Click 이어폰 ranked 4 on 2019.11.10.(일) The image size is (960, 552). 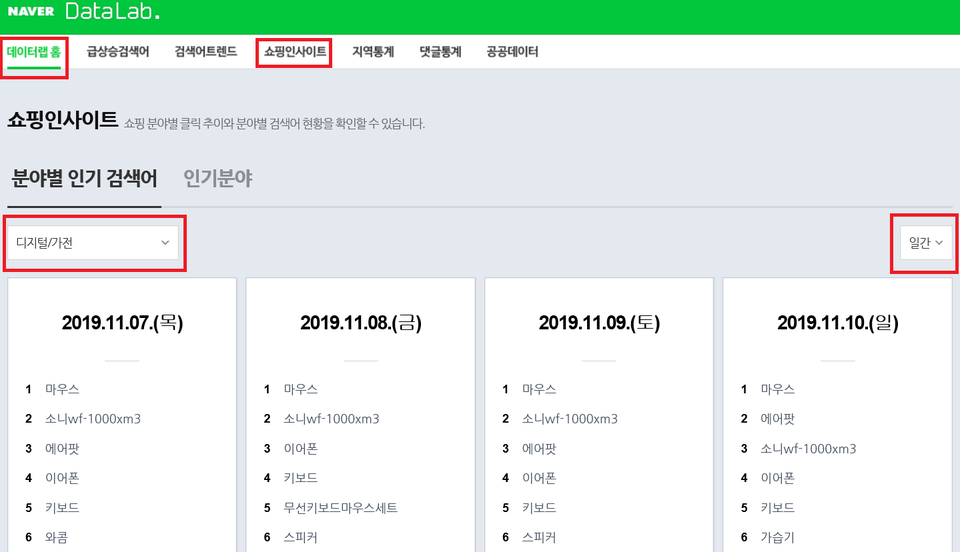(x=778, y=478)
